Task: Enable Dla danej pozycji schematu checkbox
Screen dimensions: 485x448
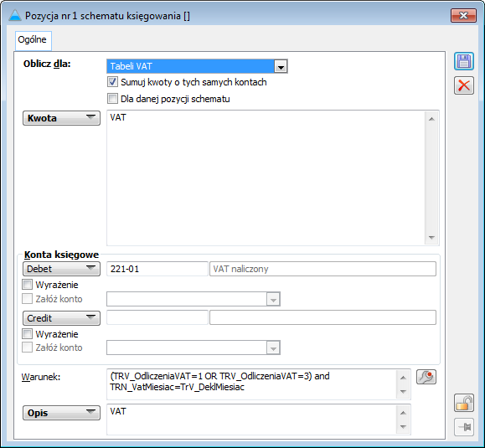Action: (112, 99)
